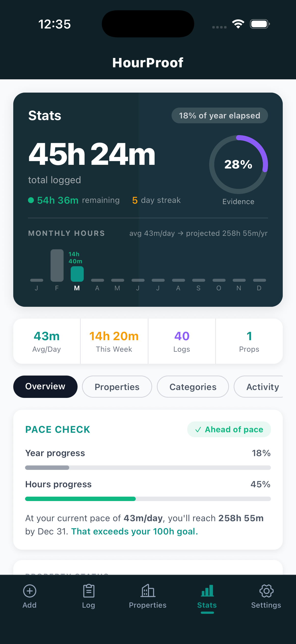The width and height of the screenshot is (296, 644).
Task: Select the Activity filter pill
Action: (262, 387)
